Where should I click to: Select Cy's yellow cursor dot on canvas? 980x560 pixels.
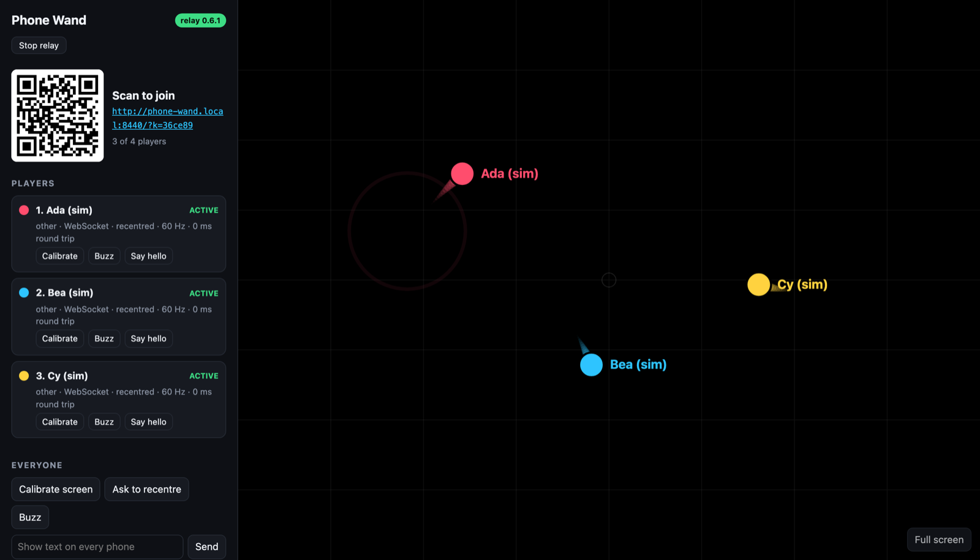[x=759, y=285]
